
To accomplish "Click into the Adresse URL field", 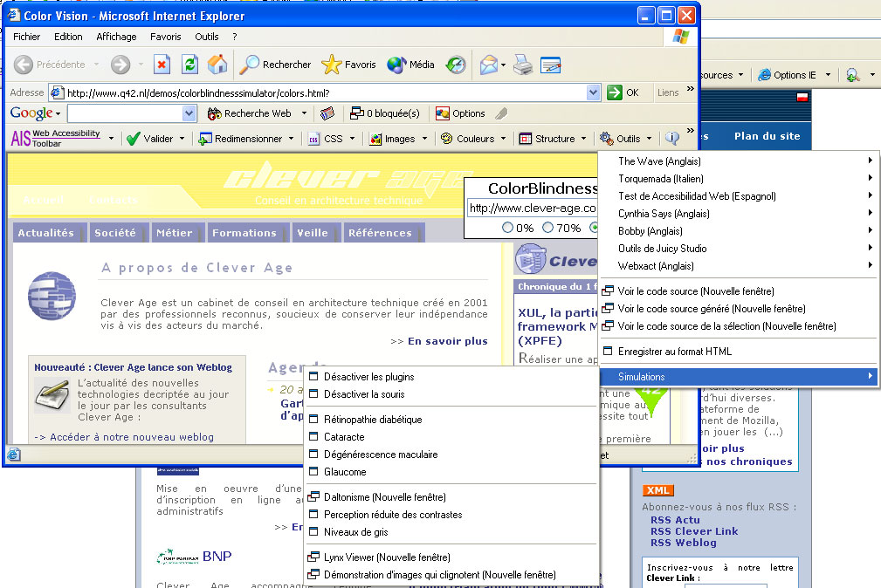I will tap(326, 92).
